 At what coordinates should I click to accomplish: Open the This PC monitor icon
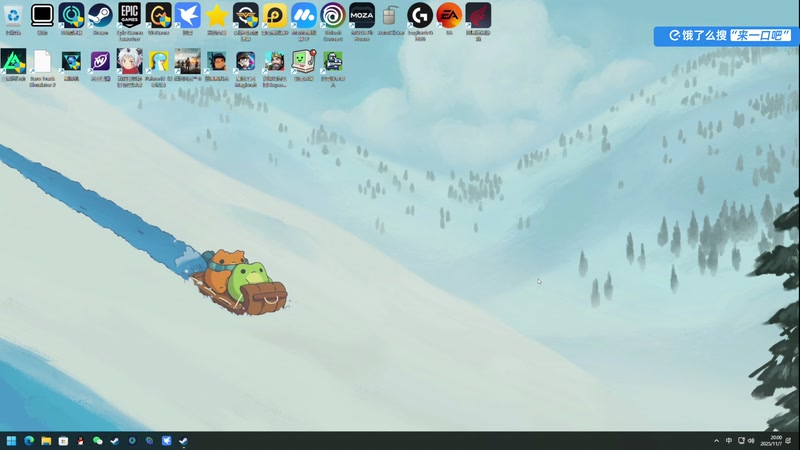(42, 15)
